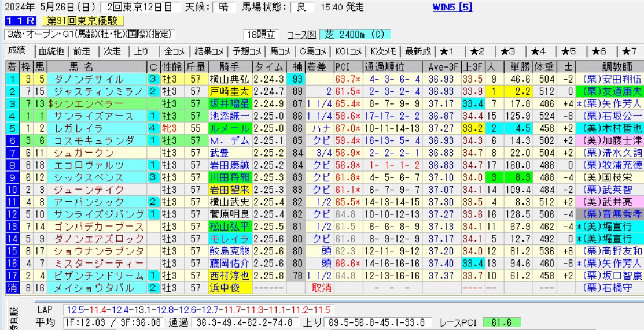
Task: Click the 上3F column header
Action: (473, 66)
